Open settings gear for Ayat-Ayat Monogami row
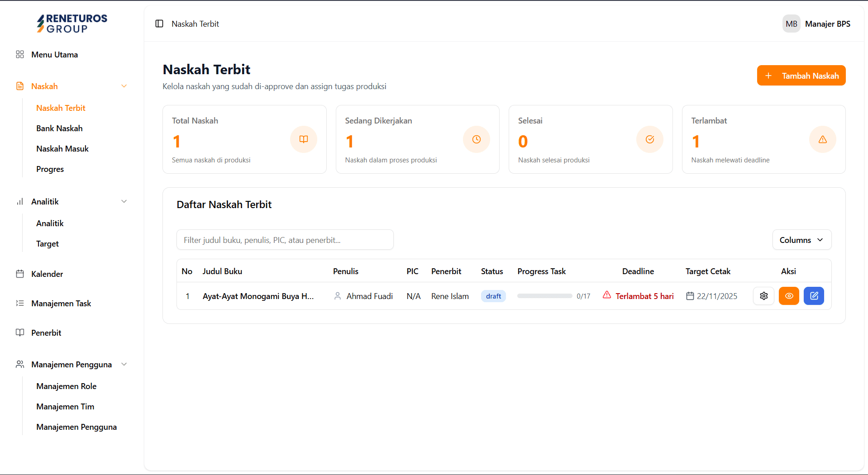The image size is (868, 475). click(x=763, y=296)
